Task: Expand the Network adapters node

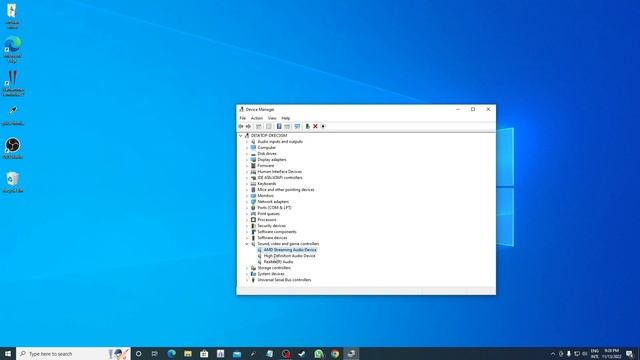Action: (247, 202)
